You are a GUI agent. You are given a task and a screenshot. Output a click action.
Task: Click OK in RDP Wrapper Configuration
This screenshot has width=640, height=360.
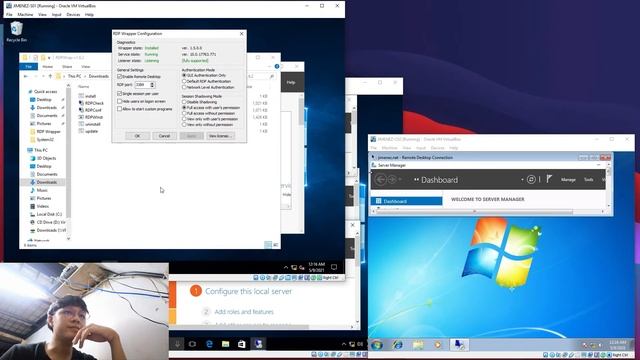click(x=137, y=136)
